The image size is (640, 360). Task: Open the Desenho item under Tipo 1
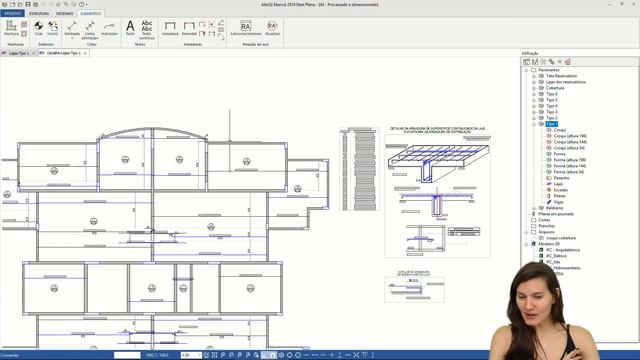[x=561, y=178]
